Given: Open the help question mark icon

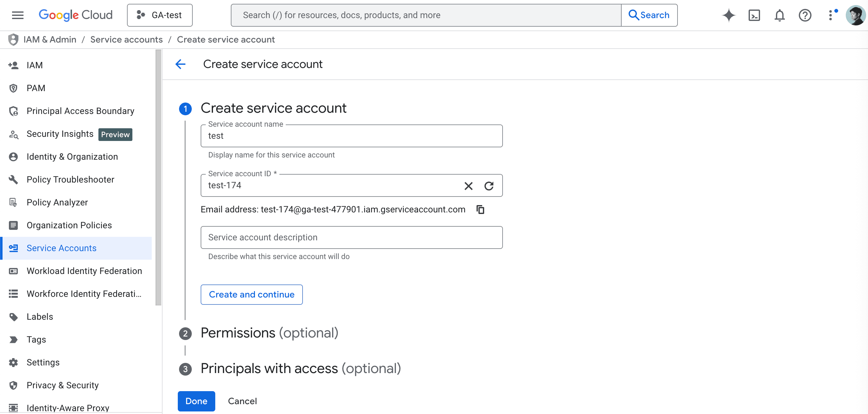Looking at the screenshot, I should (x=805, y=15).
